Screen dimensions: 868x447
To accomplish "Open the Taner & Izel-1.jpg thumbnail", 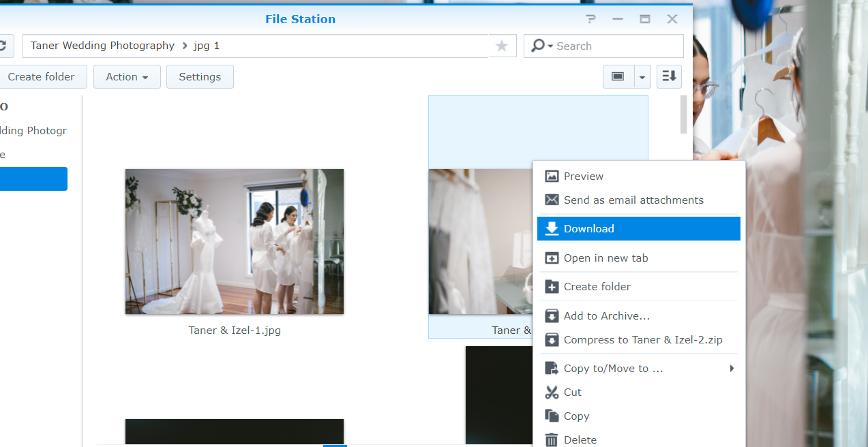I will [235, 241].
